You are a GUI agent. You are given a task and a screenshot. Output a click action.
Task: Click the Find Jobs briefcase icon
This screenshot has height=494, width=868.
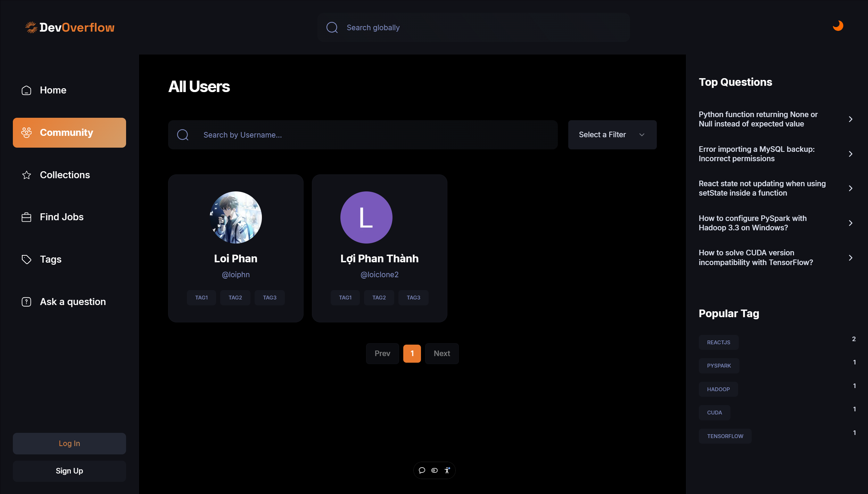26,217
